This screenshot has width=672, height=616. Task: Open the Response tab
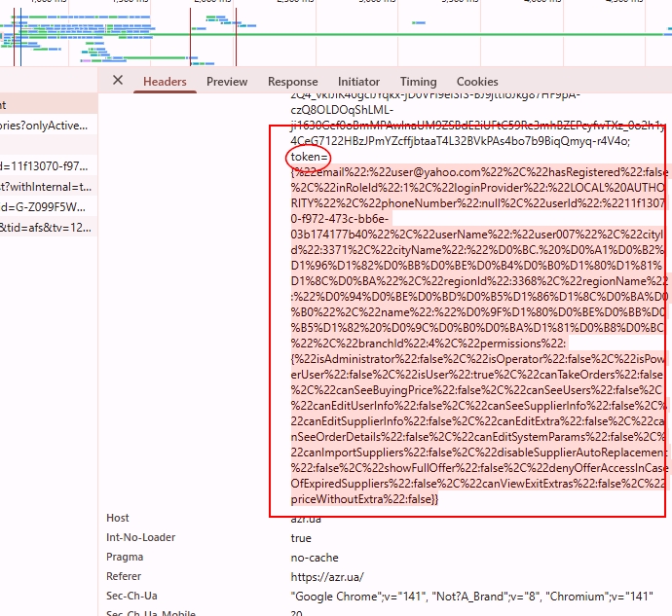[292, 82]
